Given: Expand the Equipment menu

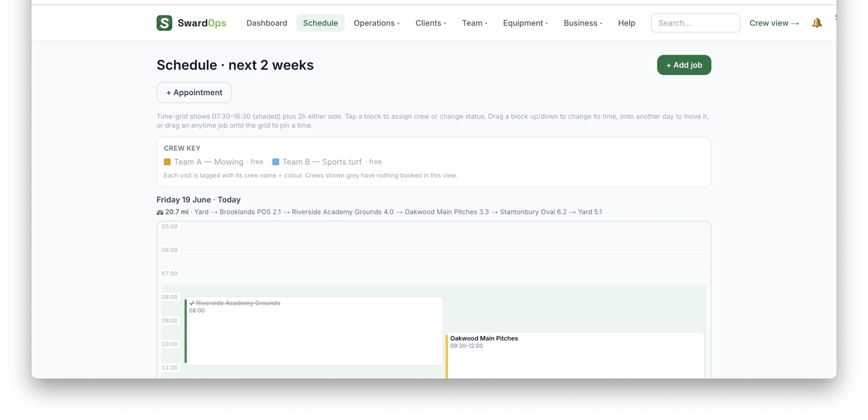Looking at the screenshot, I should point(525,23).
